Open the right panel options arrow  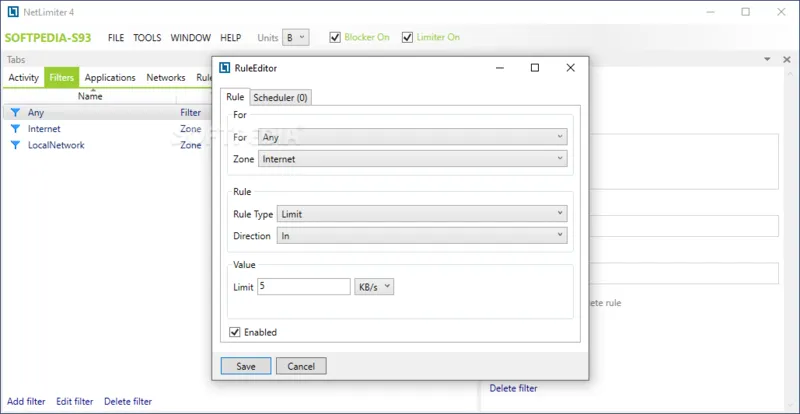point(767,60)
